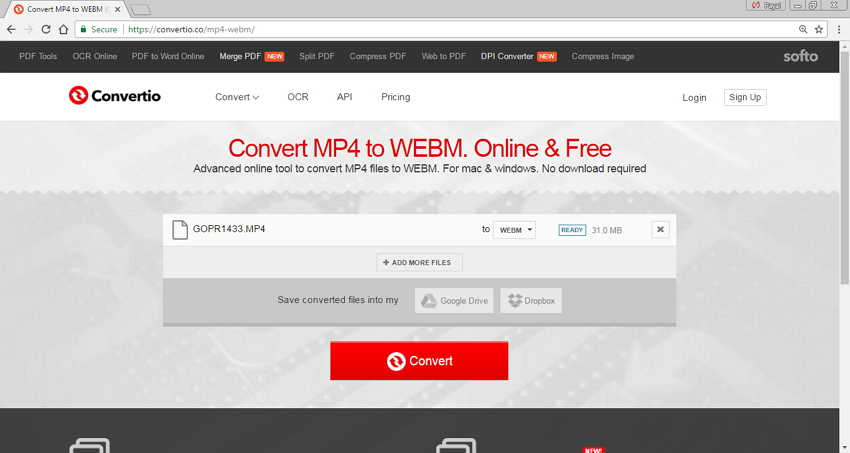Viewport: 850px width, 453px height.
Task: Open the OCR page from header
Action: coord(298,97)
